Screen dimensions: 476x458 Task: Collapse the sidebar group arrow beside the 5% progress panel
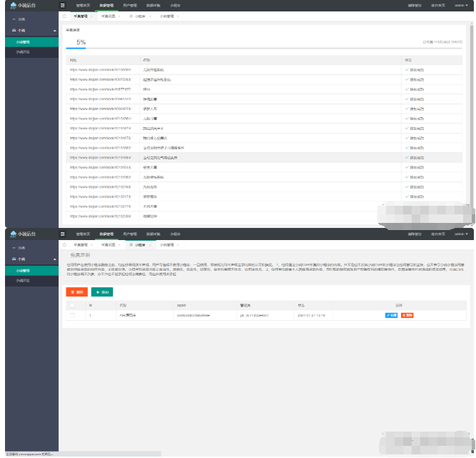point(54,31)
